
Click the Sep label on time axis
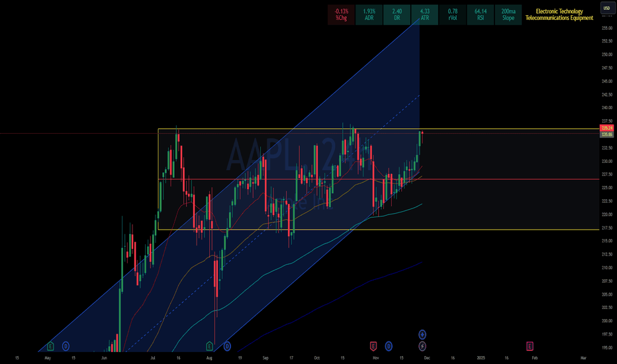(x=265, y=358)
